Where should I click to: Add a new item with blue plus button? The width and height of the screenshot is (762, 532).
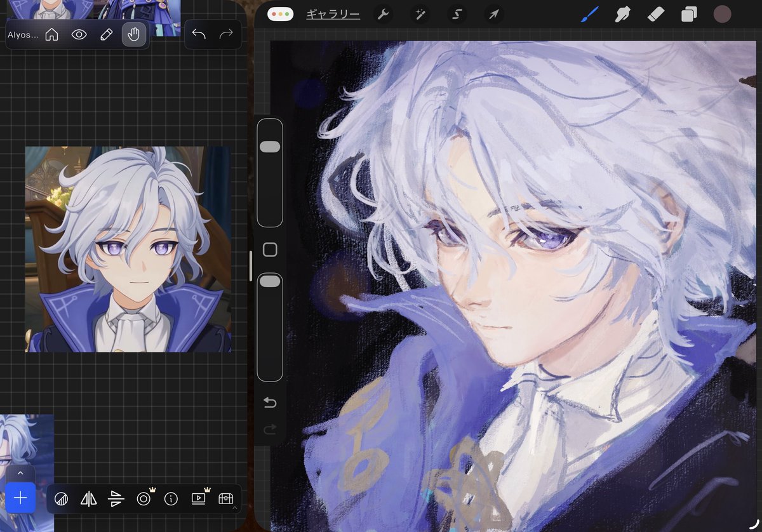20,498
